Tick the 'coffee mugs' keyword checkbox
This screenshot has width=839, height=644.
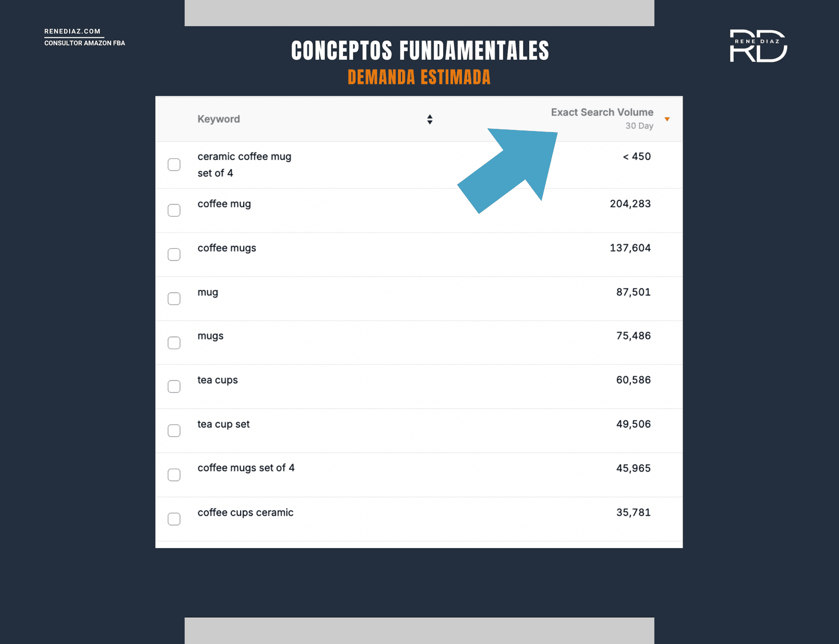(174, 255)
